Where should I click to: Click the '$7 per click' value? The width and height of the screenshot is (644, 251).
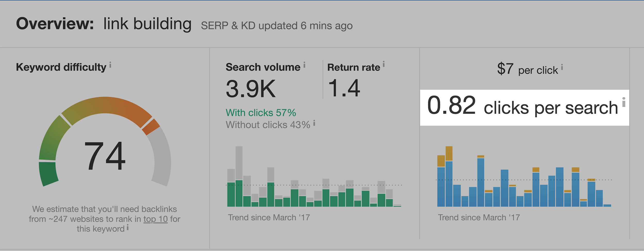(x=527, y=69)
